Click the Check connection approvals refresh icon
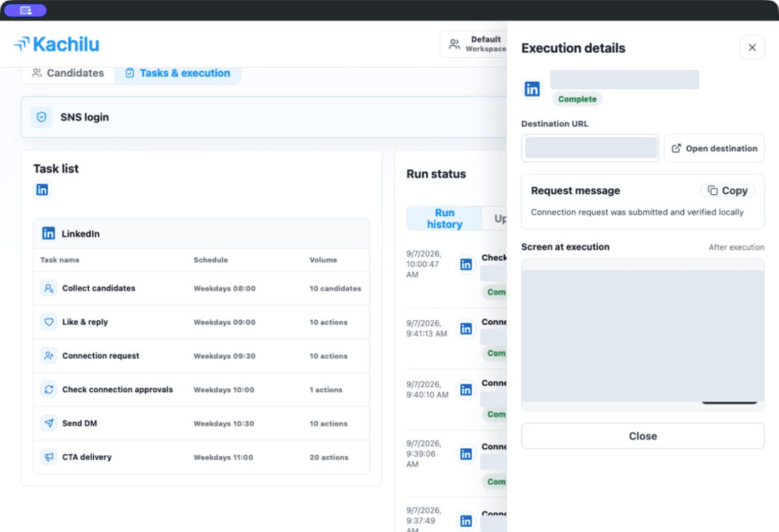The width and height of the screenshot is (779, 532). (49, 389)
